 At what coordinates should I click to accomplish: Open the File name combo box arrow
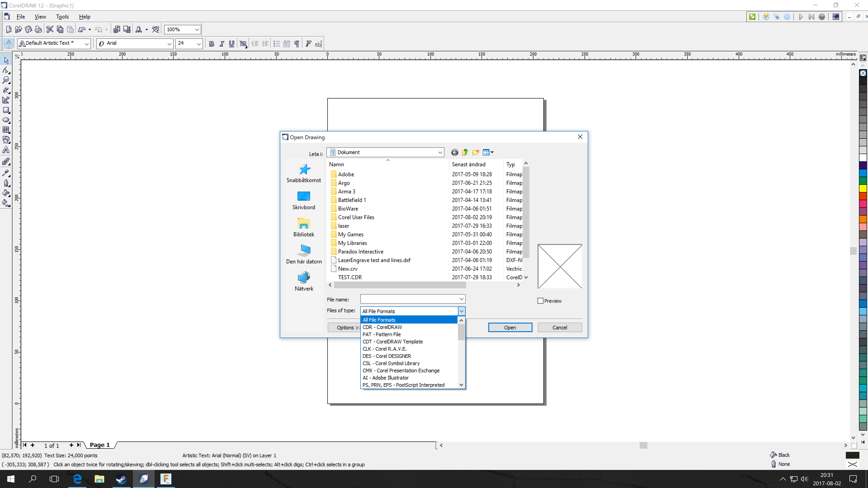click(461, 299)
